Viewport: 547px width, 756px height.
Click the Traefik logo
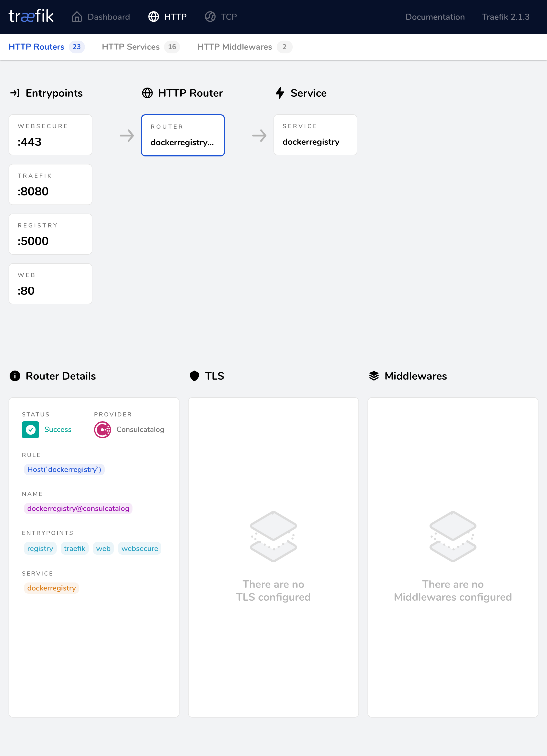(31, 16)
